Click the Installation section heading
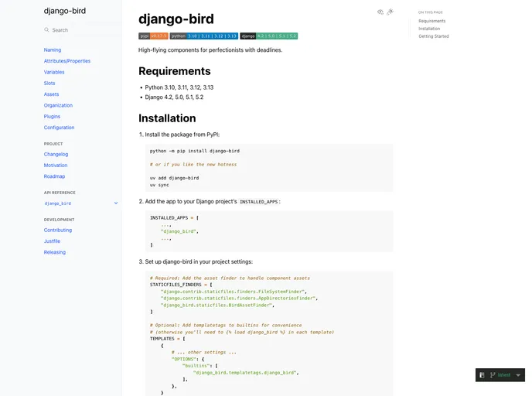The width and height of the screenshot is (532, 396). tap(167, 118)
